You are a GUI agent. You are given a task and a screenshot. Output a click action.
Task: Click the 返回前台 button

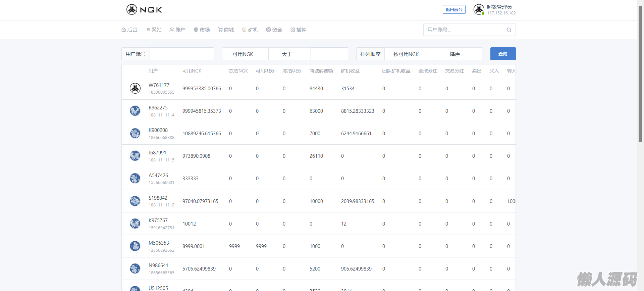pos(454,10)
